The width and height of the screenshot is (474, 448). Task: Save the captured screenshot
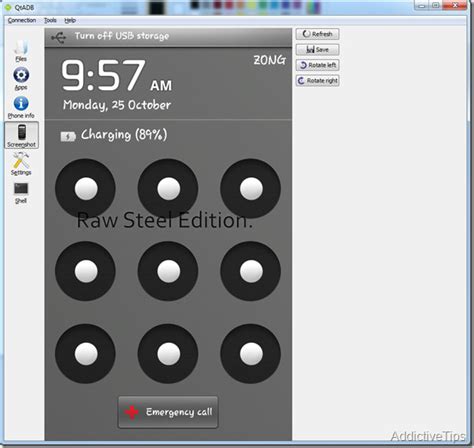point(317,50)
